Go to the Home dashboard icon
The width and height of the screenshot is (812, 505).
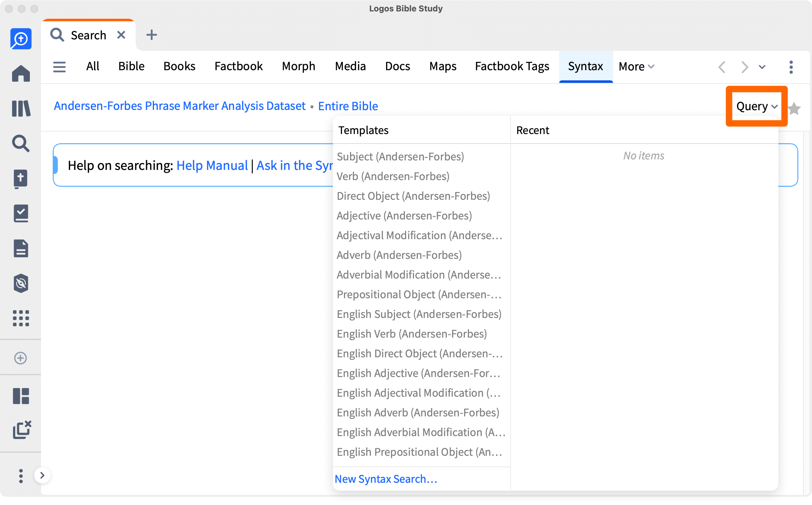coord(21,73)
